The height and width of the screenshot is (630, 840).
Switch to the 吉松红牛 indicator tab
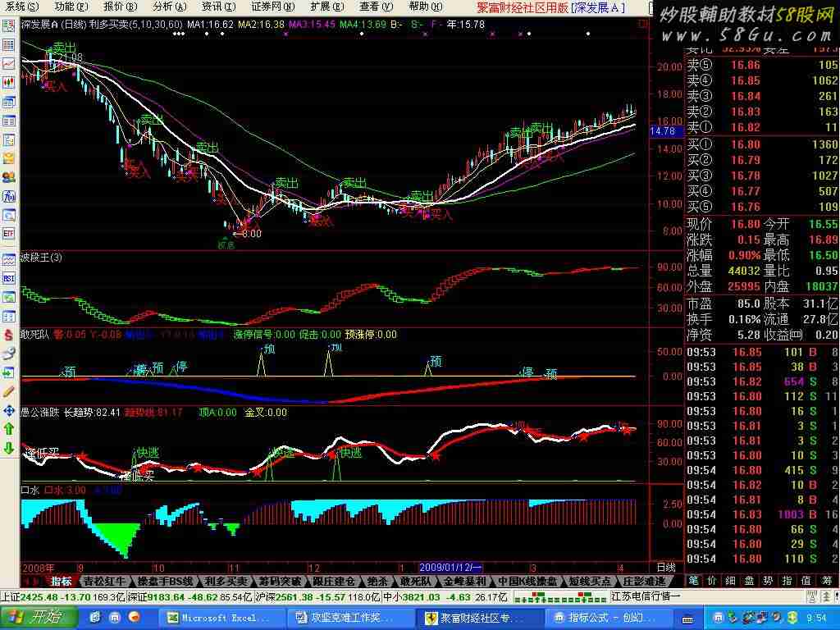click(x=104, y=582)
